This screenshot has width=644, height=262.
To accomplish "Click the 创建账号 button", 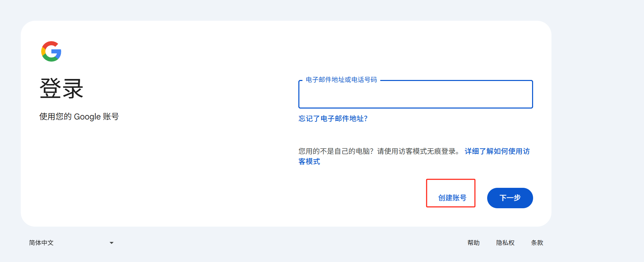I will pos(452,198).
